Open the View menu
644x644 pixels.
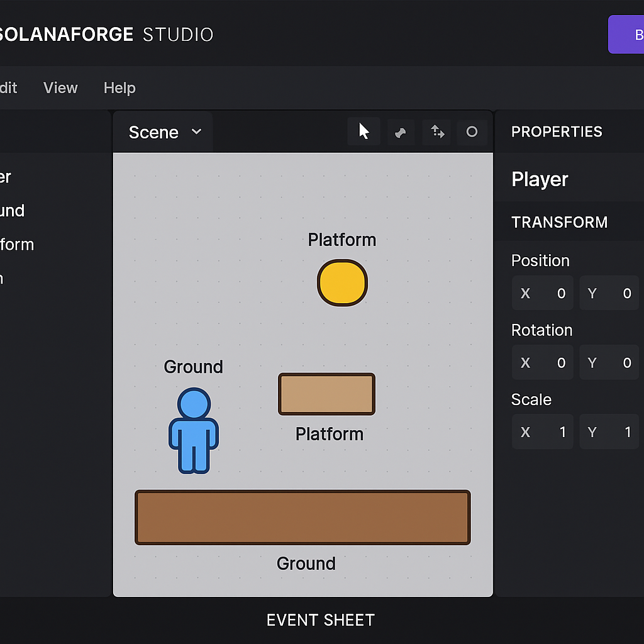click(x=60, y=88)
